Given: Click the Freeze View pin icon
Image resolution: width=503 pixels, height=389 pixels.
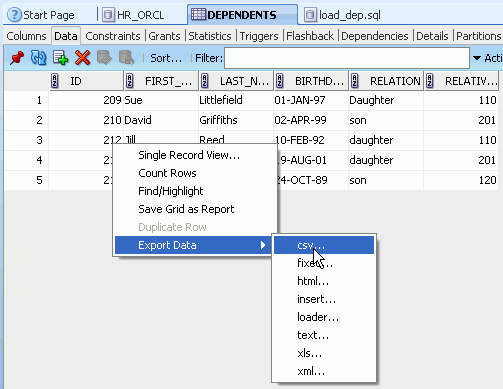Looking at the screenshot, I should 17,58.
